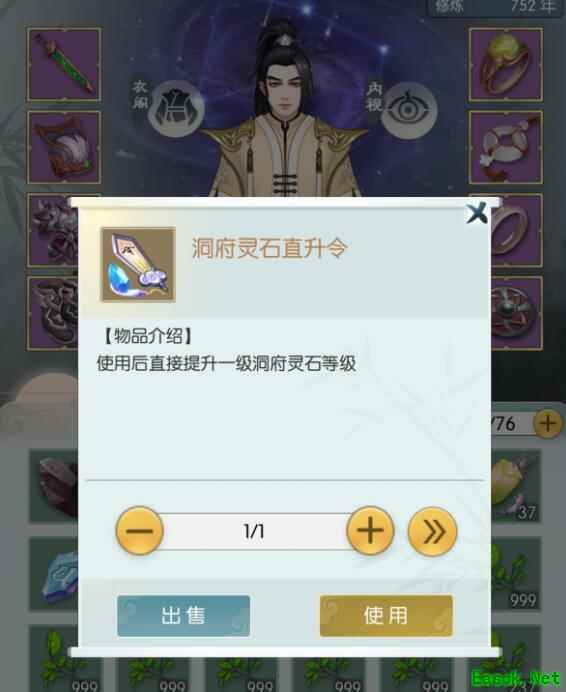The image size is (566, 692).
Task: Decrease quantity with the minus button
Action: pyautogui.click(x=140, y=530)
